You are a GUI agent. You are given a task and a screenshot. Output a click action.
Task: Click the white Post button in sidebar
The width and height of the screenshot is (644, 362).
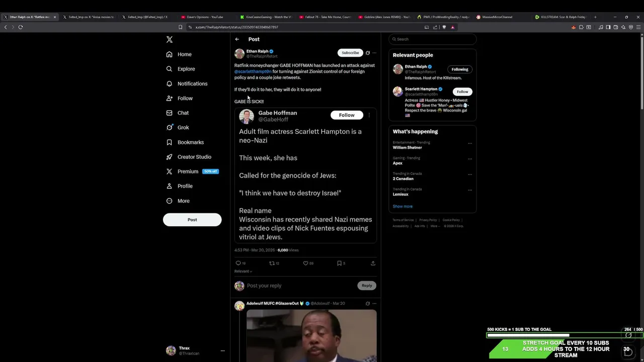pos(192,220)
